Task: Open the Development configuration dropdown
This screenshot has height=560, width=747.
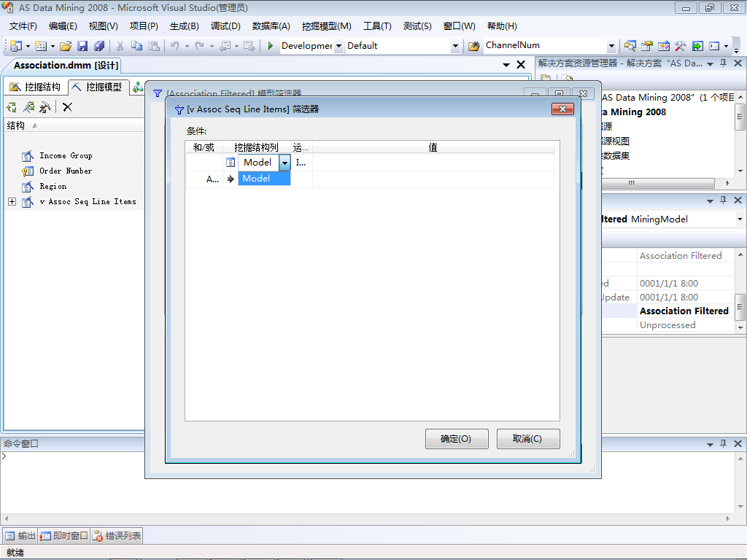Action: tap(338, 46)
